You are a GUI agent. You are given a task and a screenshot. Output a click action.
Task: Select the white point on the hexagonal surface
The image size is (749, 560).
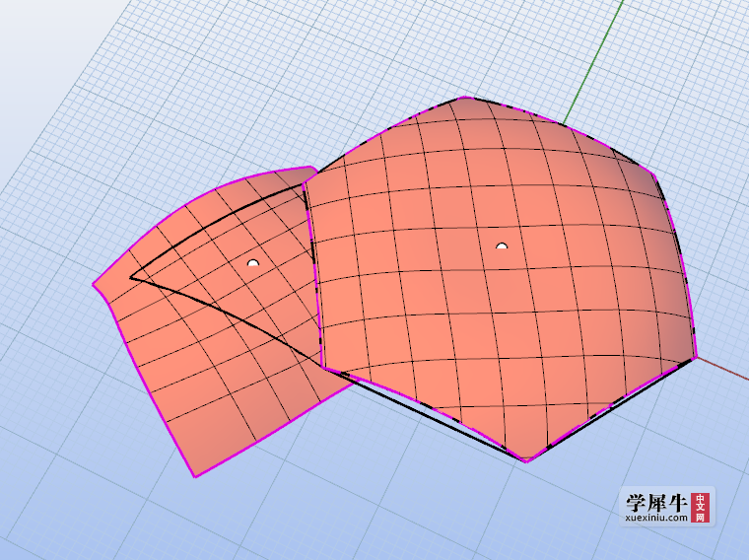[502, 246]
